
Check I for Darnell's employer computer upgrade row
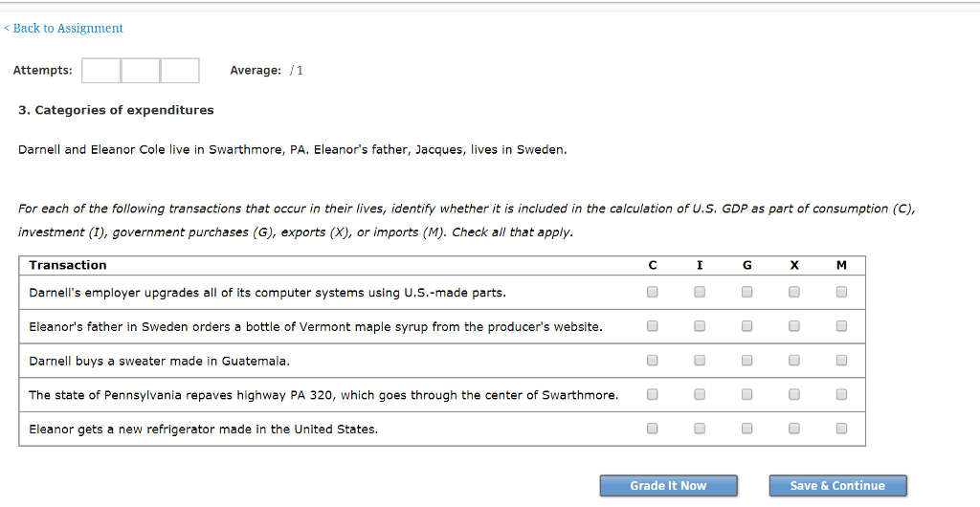700,292
